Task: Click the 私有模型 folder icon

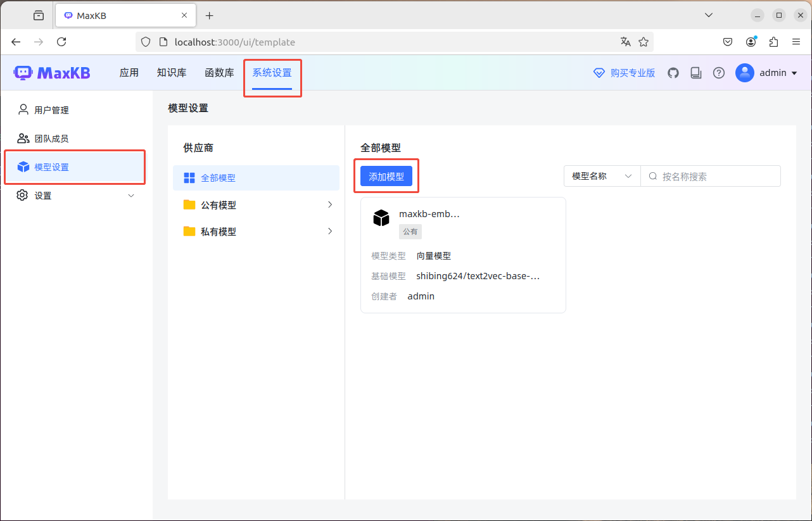Action: [x=189, y=231]
